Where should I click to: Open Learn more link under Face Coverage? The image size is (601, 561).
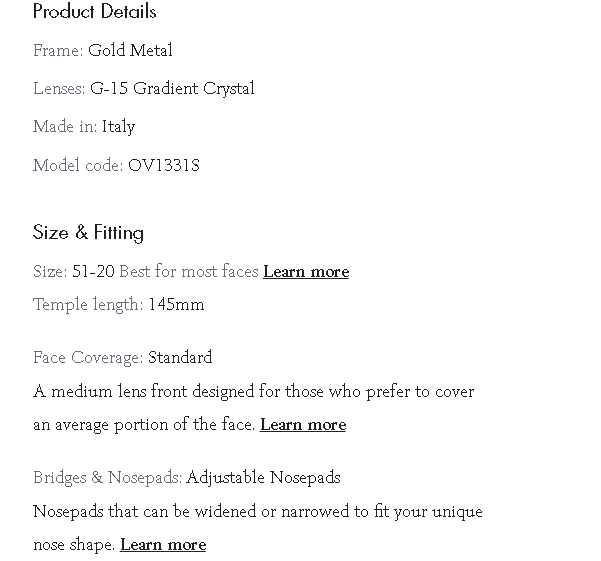pyautogui.click(x=303, y=425)
